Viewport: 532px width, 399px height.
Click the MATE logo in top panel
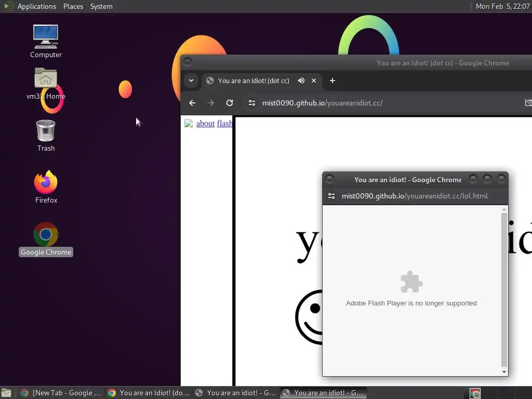[x=8, y=6]
